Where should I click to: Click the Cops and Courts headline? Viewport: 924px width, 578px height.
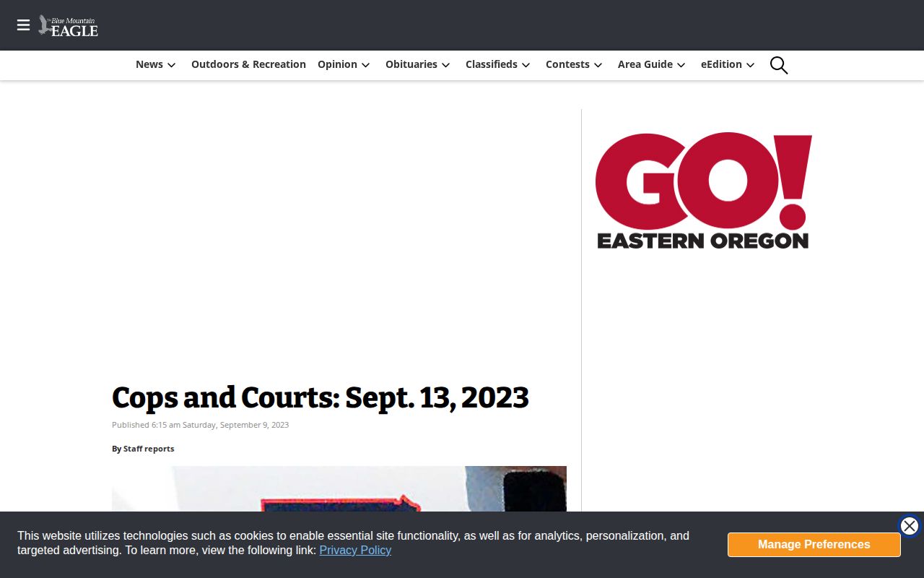(x=321, y=398)
